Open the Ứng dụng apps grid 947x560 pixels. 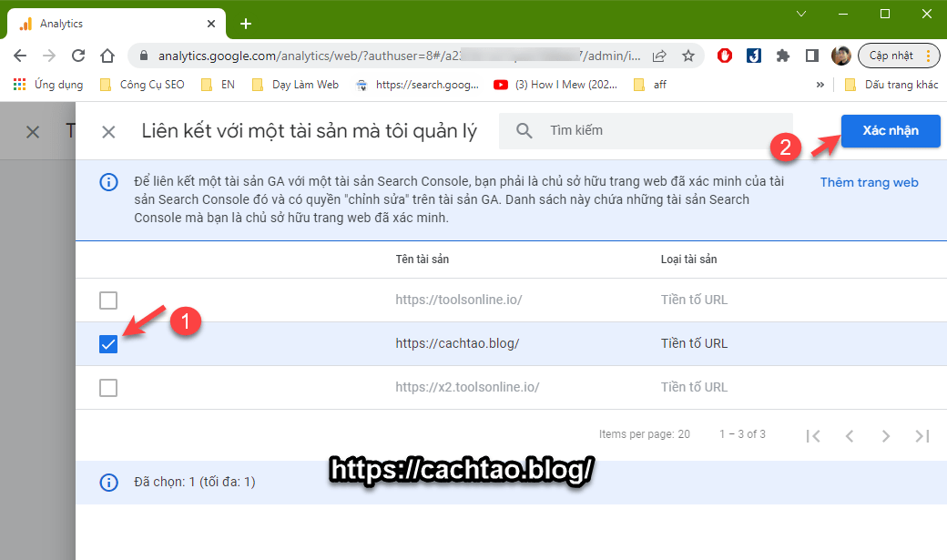[48, 85]
